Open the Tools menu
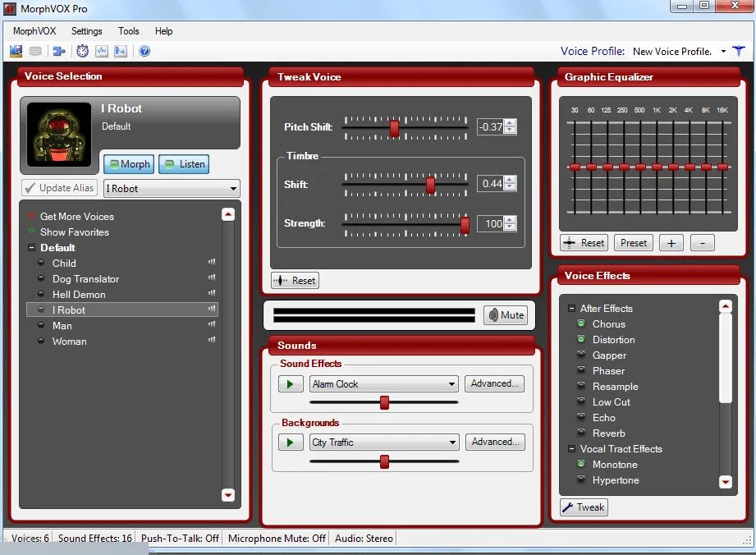This screenshot has width=756, height=555. click(128, 31)
